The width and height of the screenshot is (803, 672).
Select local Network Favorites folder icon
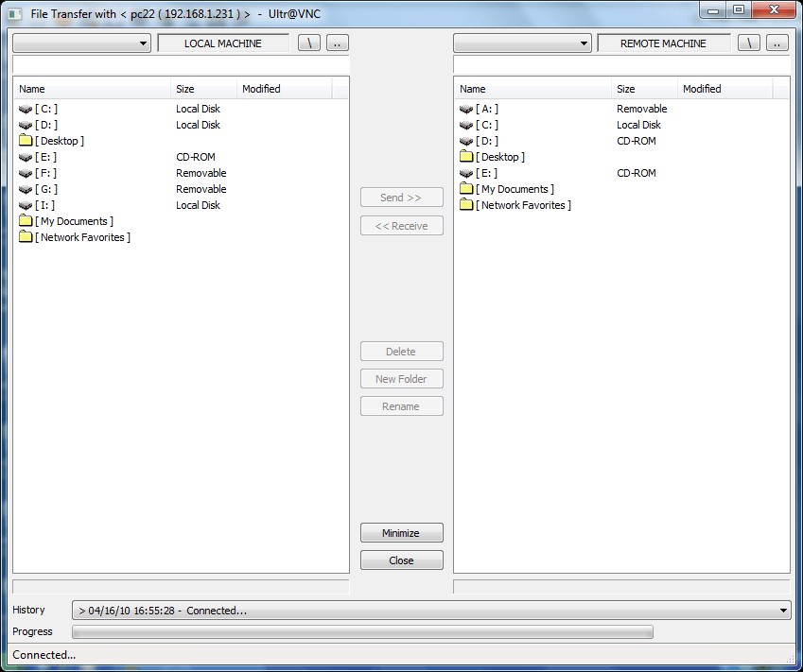pyautogui.click(x=26, y=237)
